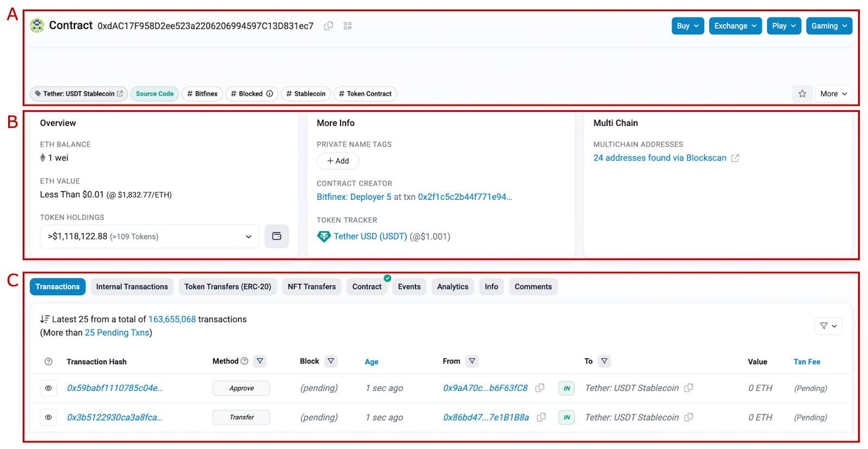Copy To address in the Approve row

pyautogui.click(x=689, y=388)
